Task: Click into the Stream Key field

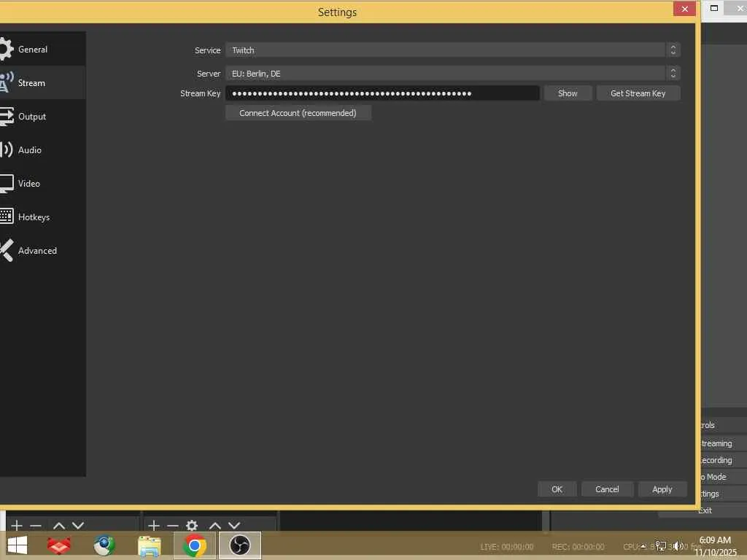Action: click(x=382, y=93)
